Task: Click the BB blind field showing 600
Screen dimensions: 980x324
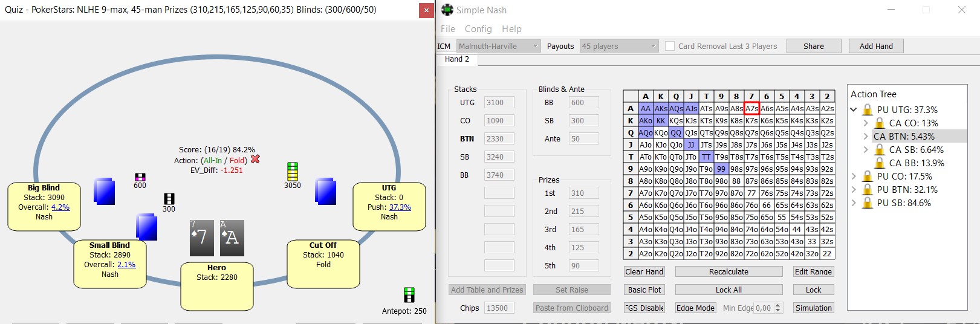Action: tap(583, 102)
